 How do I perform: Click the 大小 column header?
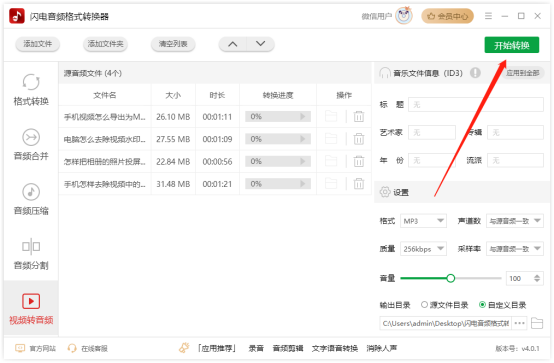(173, 95)
